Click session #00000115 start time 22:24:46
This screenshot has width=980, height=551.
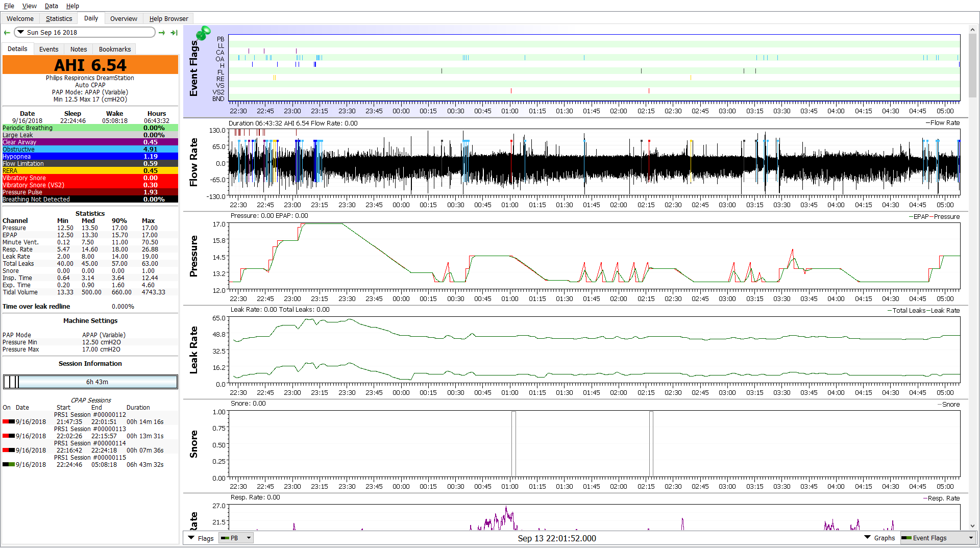(x=69, y=465)
